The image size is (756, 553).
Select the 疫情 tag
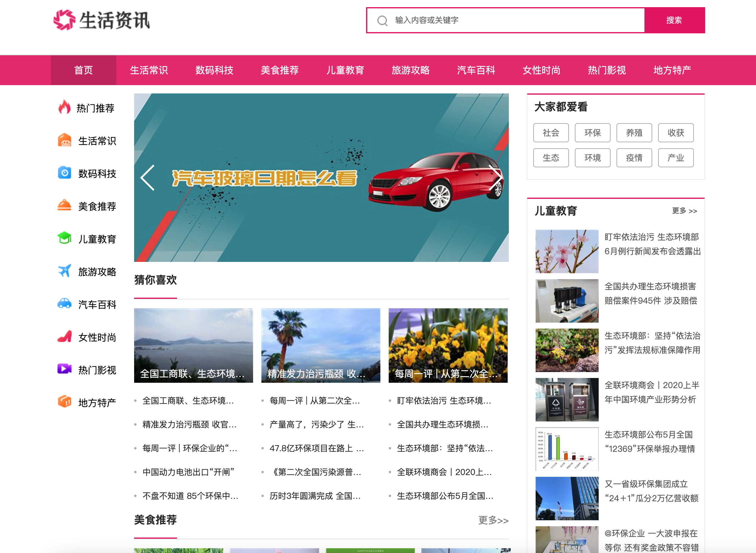pos(634,158)
